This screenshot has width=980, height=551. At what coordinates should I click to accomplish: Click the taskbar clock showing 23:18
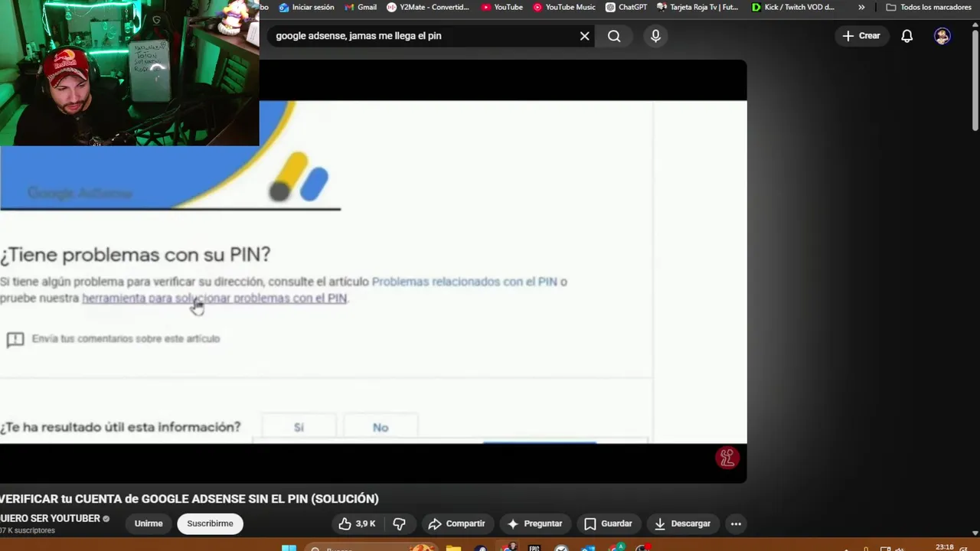coord(944,547)
